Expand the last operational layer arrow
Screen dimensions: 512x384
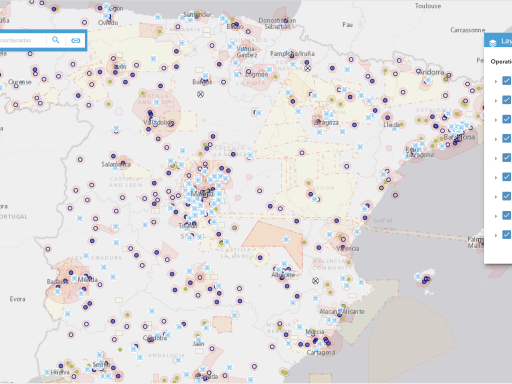[496, 235]
